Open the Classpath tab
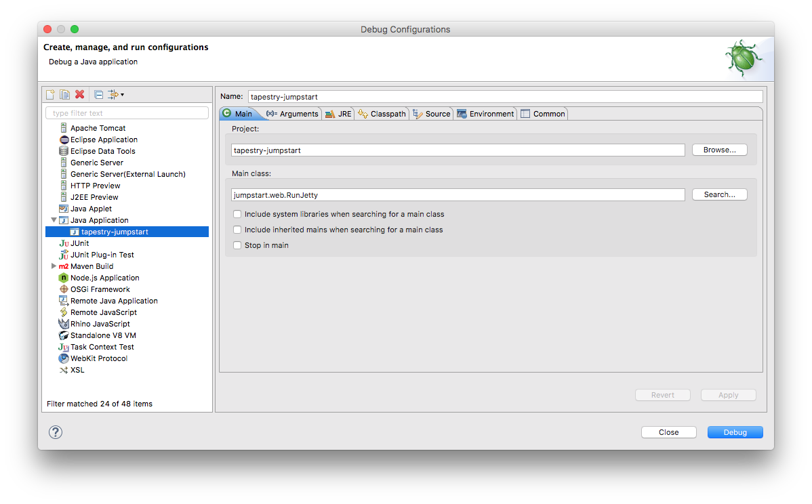Screen dimensions: 812x504 tap(382, 114)
